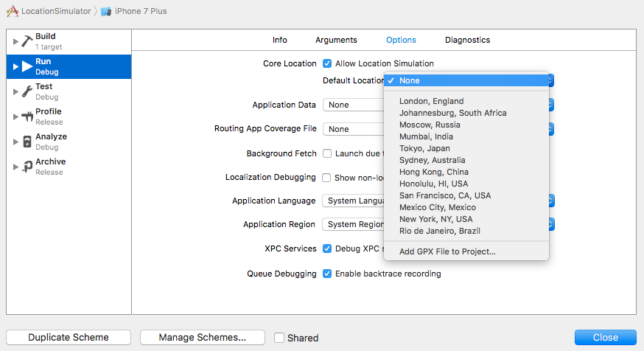Uncheck Enable backtrace recording
The image size is (644, 351).
click(327, 274)
